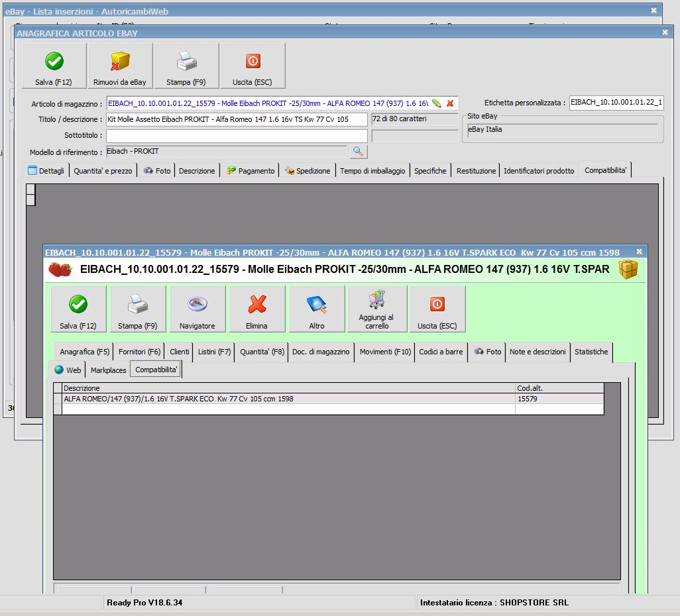Open Identificatori prodotto tab
Viewport: 680px width, 616px height.
point(539,171)
